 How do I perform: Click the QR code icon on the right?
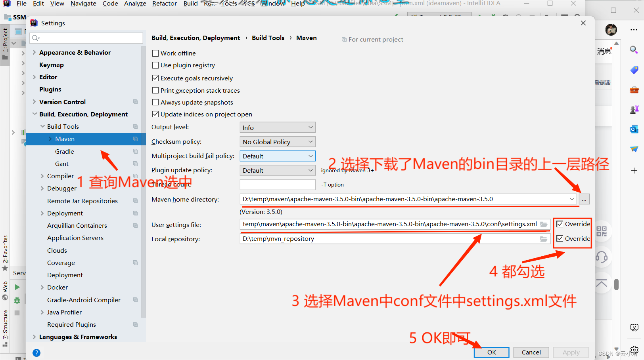click(x=602, y=231)
